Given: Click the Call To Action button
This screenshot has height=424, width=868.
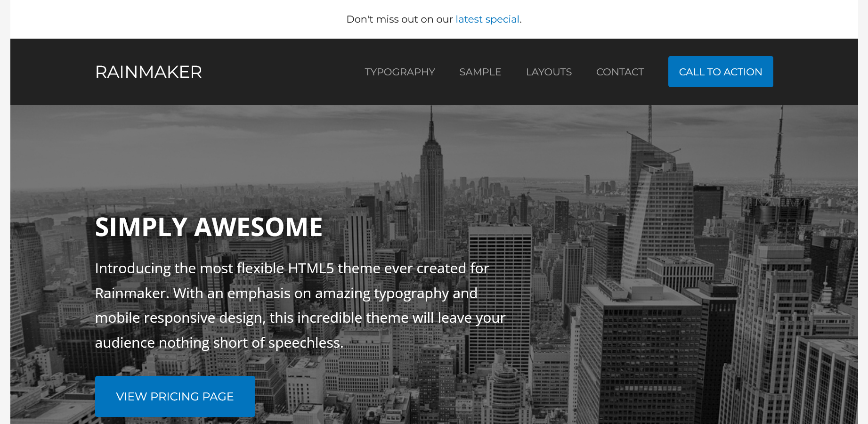Looking at the screenshot, I should (x=721, y=72).
